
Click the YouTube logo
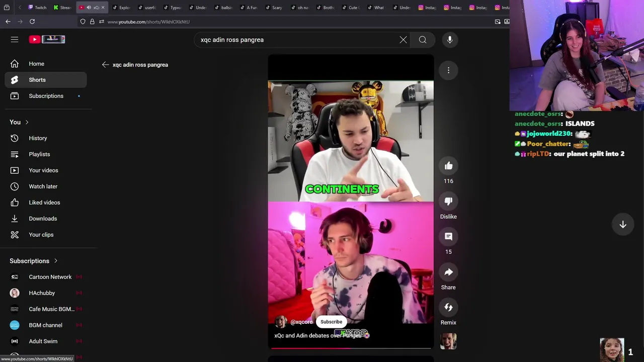click(47, 39)
